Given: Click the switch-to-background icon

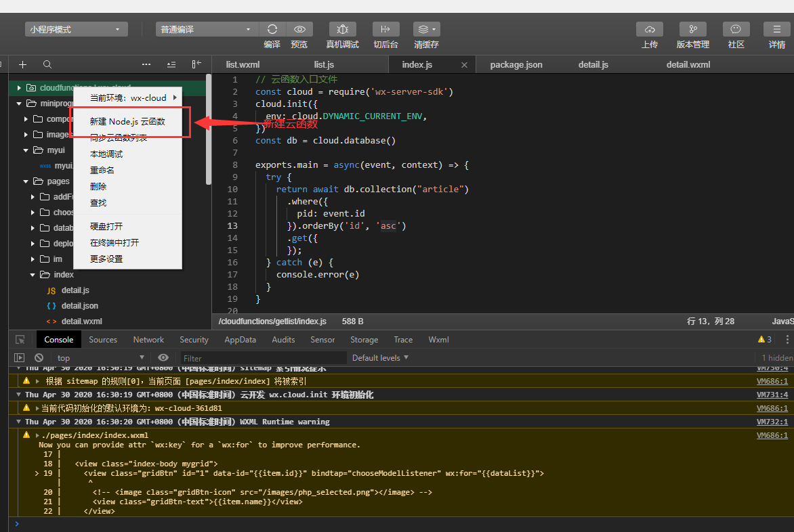Looking at the screenshot, I should pyautogui.click(x=385, y=29).
